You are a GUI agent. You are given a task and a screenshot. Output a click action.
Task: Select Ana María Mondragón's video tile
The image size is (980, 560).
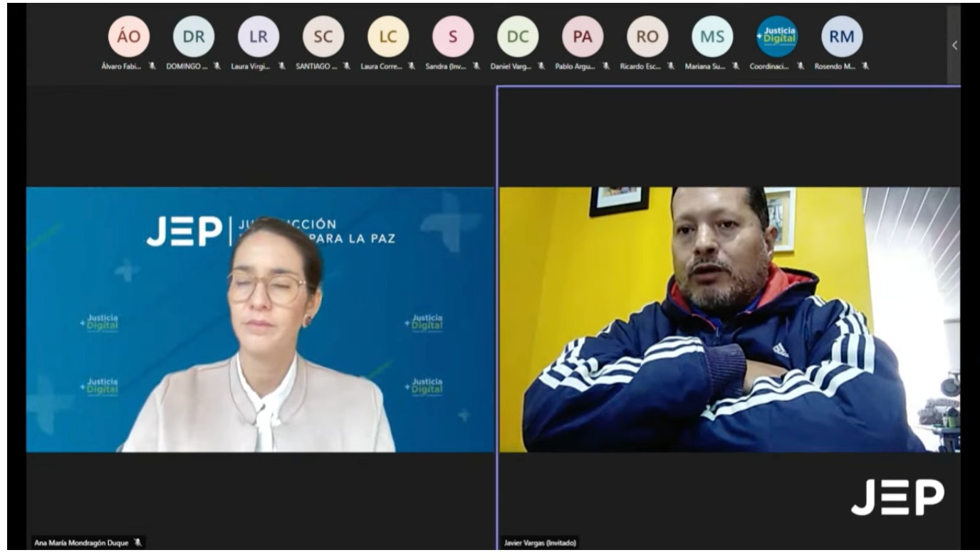click(x=260, y=319)
